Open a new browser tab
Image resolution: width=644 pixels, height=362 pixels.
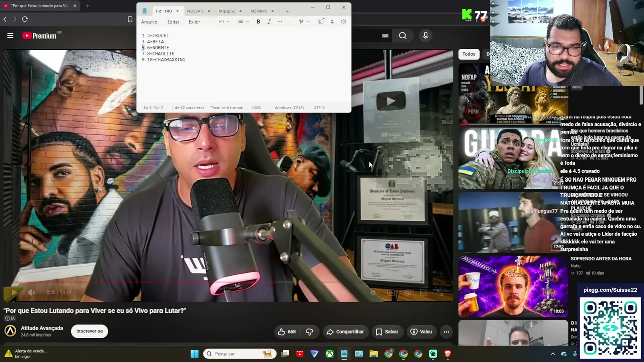tap(87, 6)
